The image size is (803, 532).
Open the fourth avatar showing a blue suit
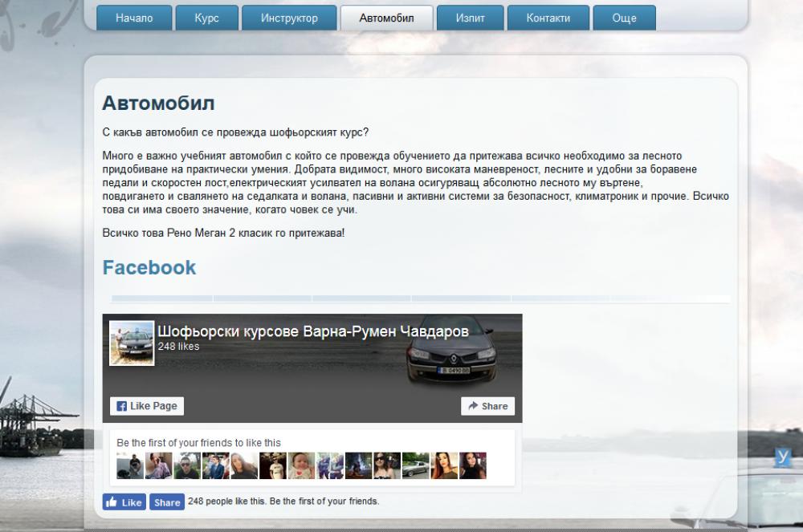[x=215, y=465]
